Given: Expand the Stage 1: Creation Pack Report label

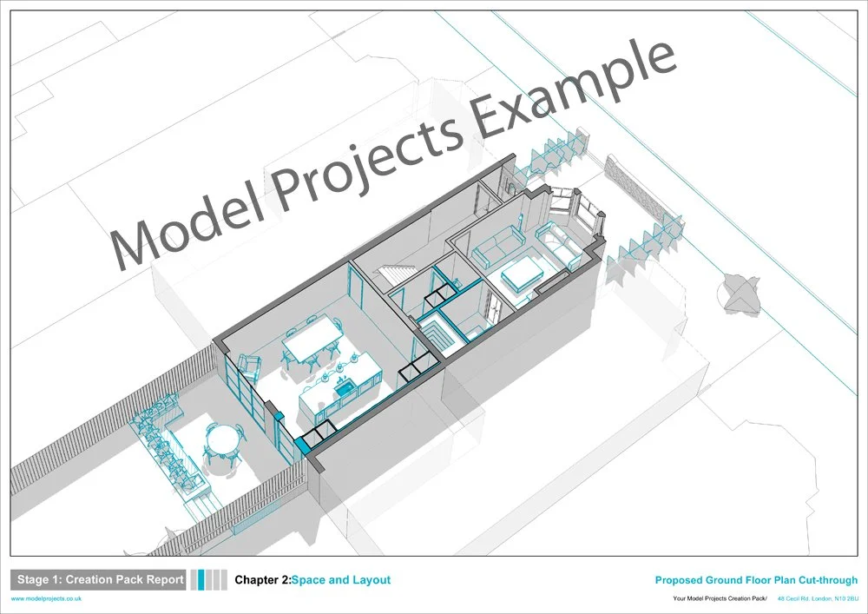Looking at the screenshot, I should [98, 579].
